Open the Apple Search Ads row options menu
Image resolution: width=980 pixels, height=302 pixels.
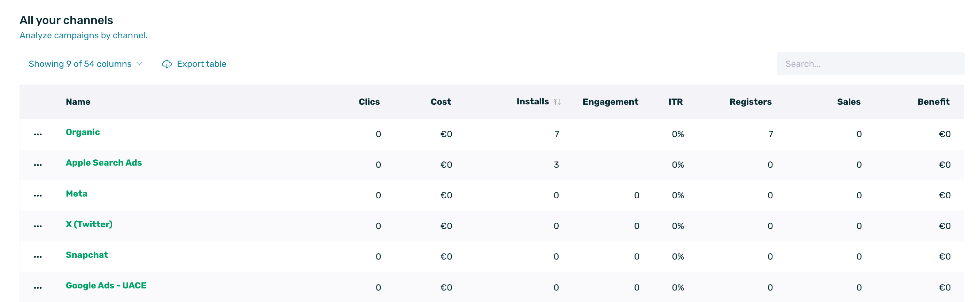point(38,165)
